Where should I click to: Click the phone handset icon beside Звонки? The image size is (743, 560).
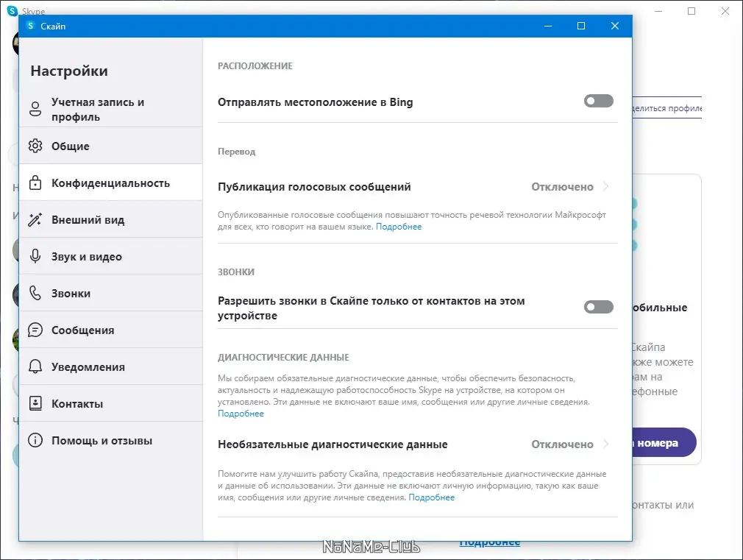[x=35, y=293]
